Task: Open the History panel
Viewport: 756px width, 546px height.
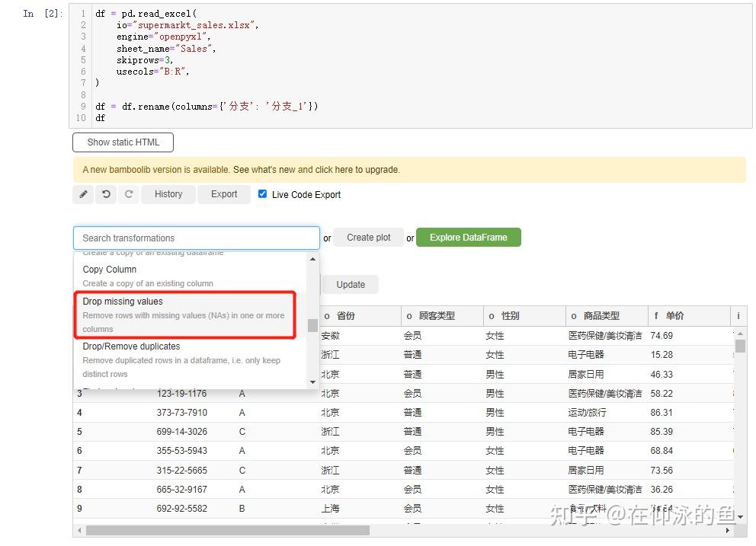Action: click(168, 194)
